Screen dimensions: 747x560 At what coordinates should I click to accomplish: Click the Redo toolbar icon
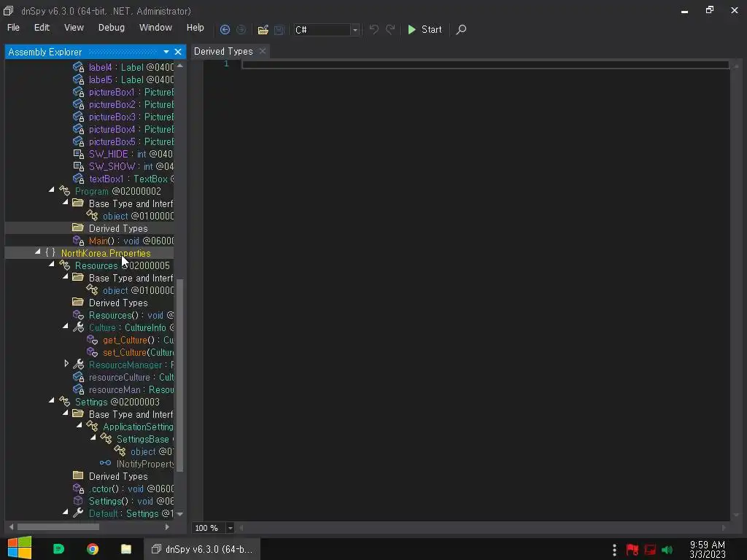point(390,29)
